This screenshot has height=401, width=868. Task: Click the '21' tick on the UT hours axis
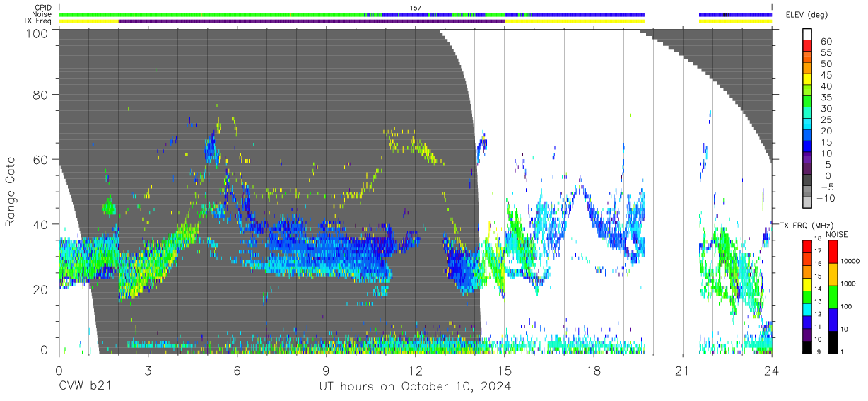click(x=683, y=371)
